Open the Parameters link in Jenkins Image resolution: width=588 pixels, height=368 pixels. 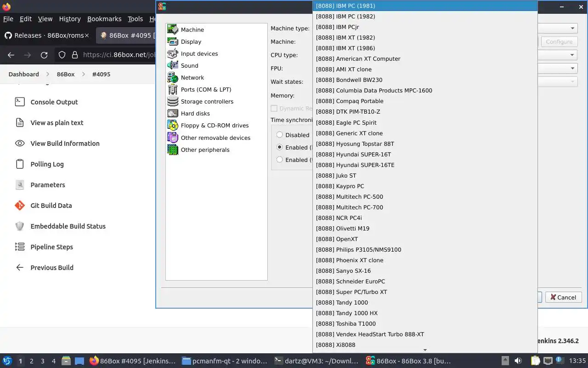[x=48, y=184]
